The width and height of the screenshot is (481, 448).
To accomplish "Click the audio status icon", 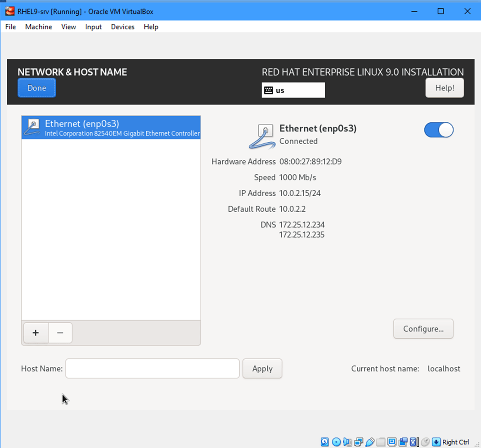I will (346, 442).
